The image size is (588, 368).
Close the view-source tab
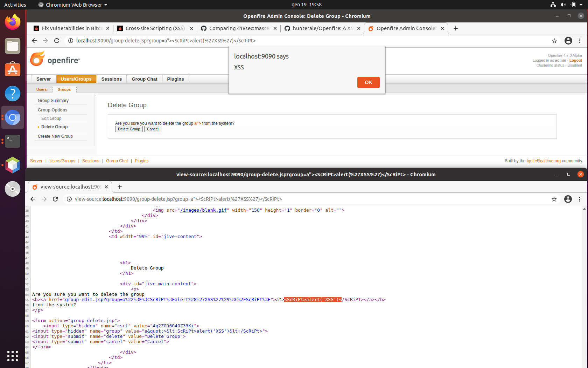click(x=106, y=187)
